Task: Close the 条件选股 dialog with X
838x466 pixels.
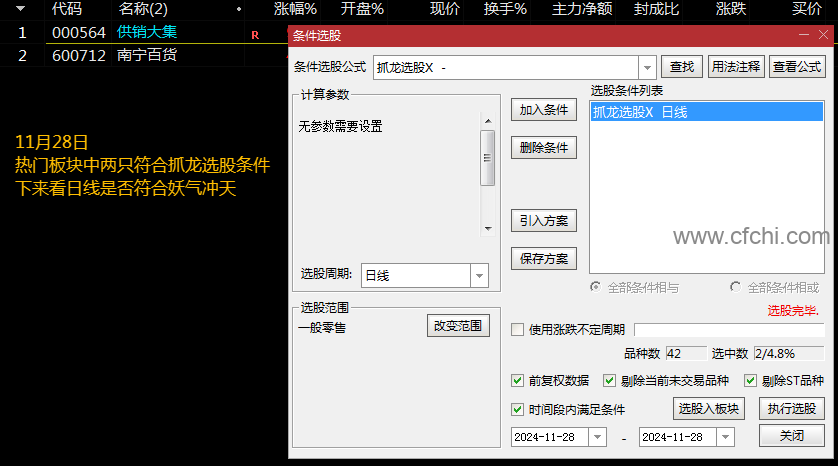Action: (x=824, y=35)
